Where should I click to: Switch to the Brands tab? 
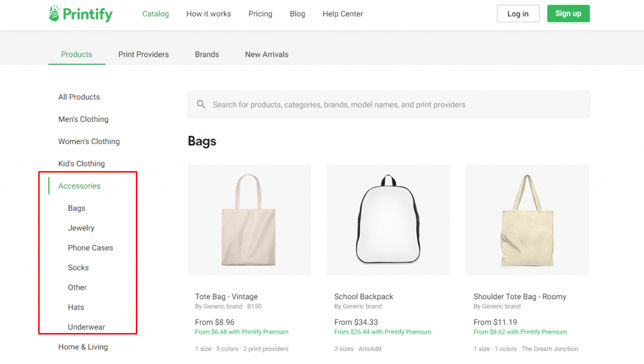click(207, 54)
